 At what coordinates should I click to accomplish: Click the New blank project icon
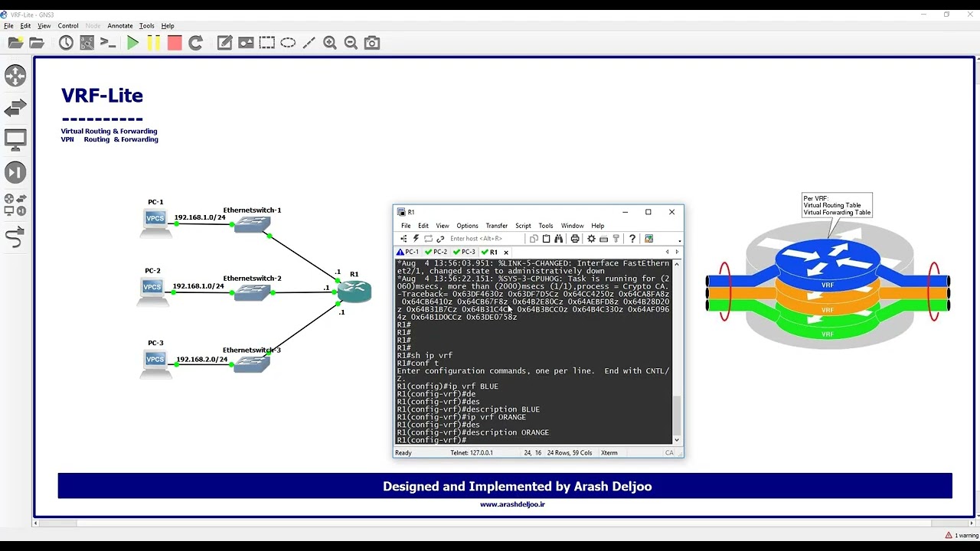(x=15, y=43)
